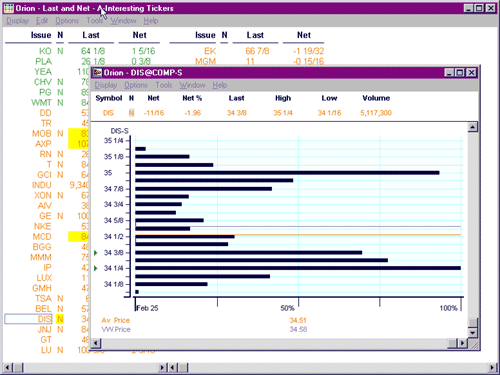Viewport: 500px width, 375px height.
Task: Open Window menu in Interesting Tickers window
Action: 123,21
